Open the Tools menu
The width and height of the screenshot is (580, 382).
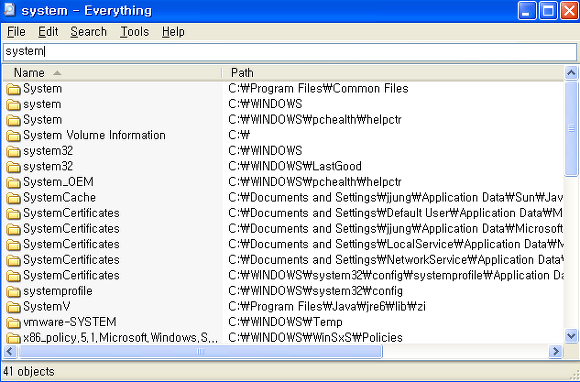coord(134,32)
